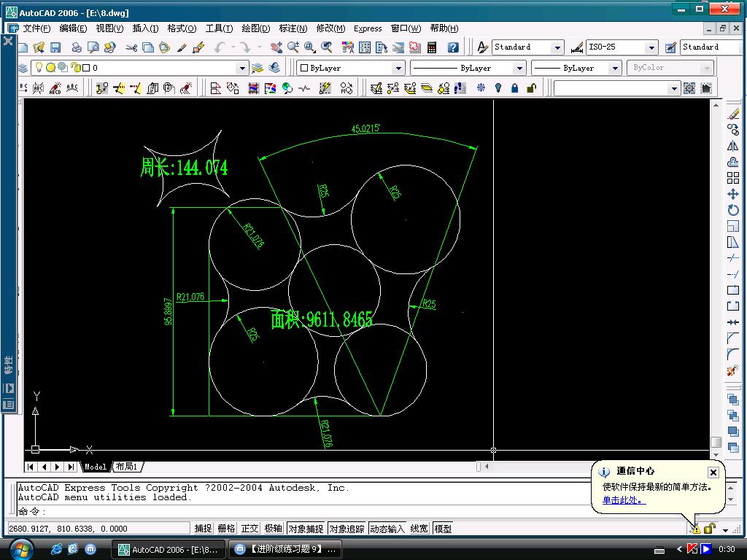Screen dimensions: 747x560
Task: Select the Scale tool
Action: click(x=733, y=226)
